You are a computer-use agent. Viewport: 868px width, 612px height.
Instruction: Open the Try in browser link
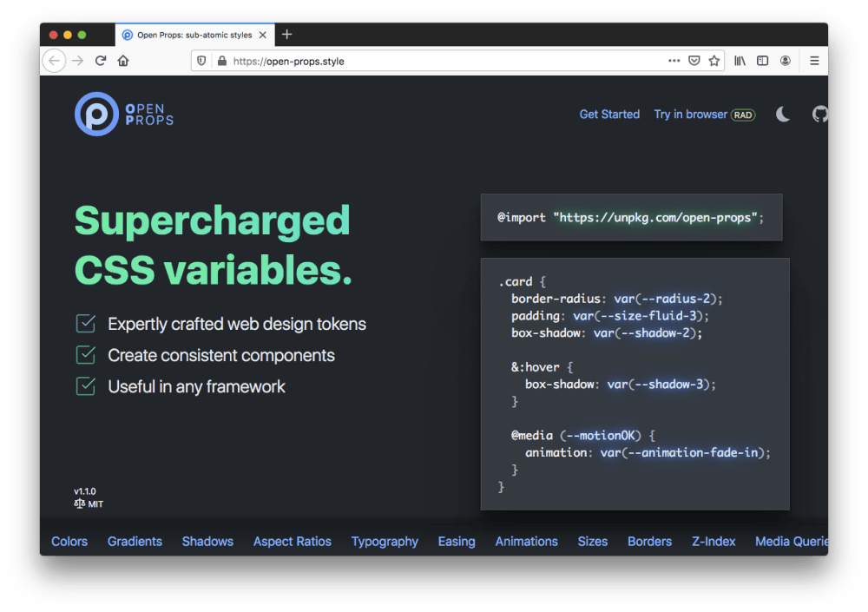[x=705, y=115]
